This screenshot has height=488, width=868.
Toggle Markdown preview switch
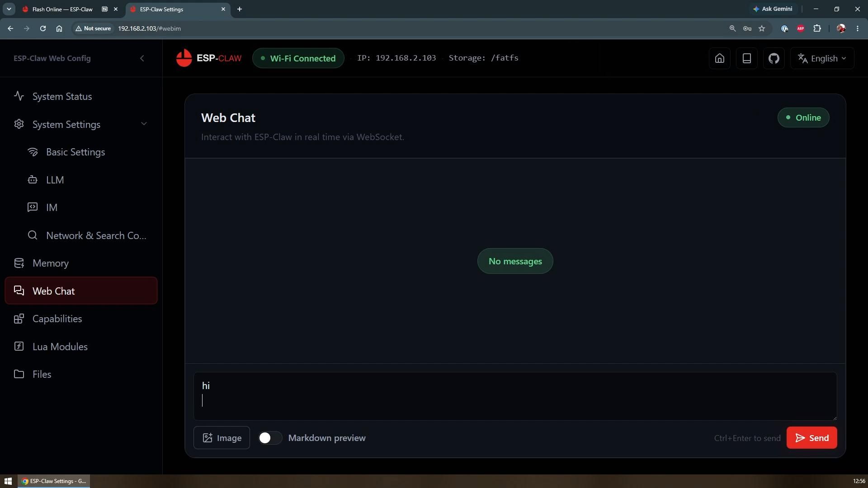(270, 438)
